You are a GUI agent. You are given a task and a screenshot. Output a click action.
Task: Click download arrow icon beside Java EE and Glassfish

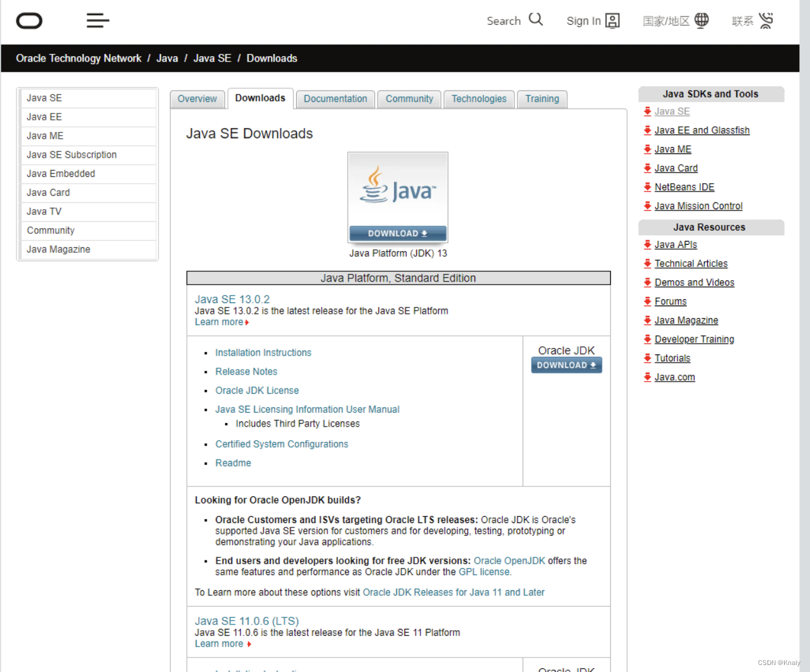(648, 130)
